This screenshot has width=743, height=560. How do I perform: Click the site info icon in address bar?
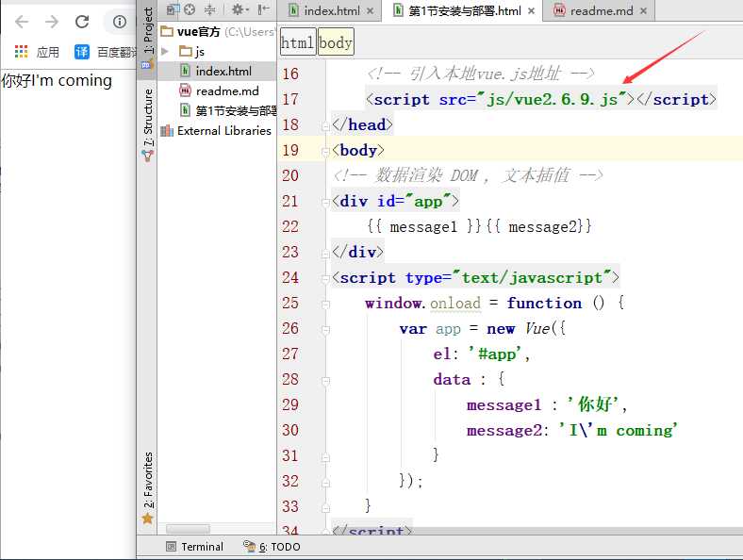tap(120, 22)
